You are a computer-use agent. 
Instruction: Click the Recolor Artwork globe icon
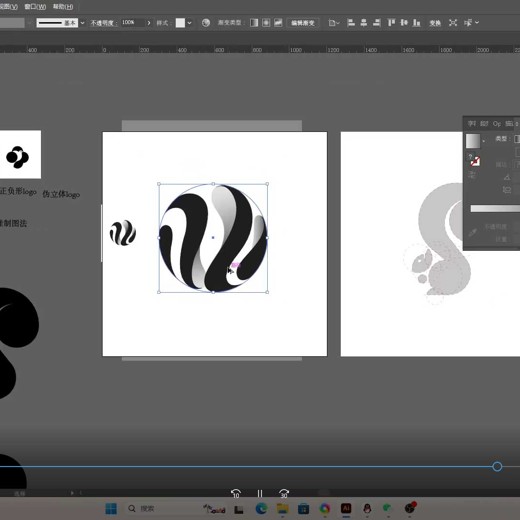[x=206, y=23]
